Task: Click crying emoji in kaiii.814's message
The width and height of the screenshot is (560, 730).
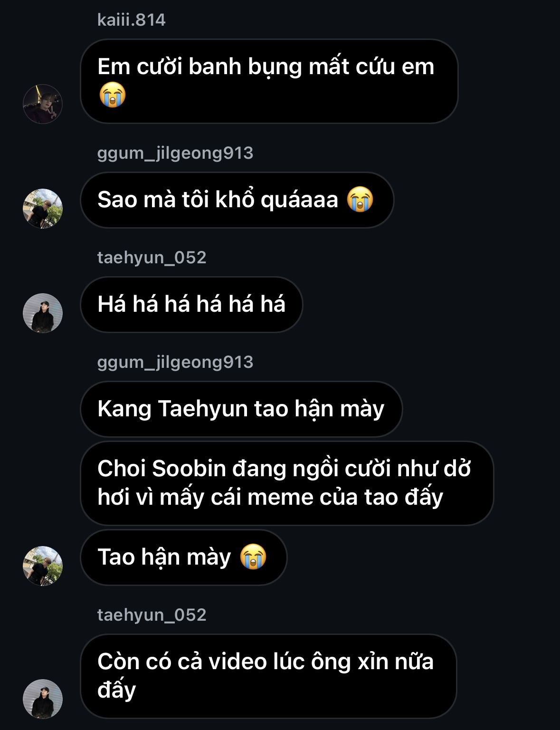Action: [113, 95]
